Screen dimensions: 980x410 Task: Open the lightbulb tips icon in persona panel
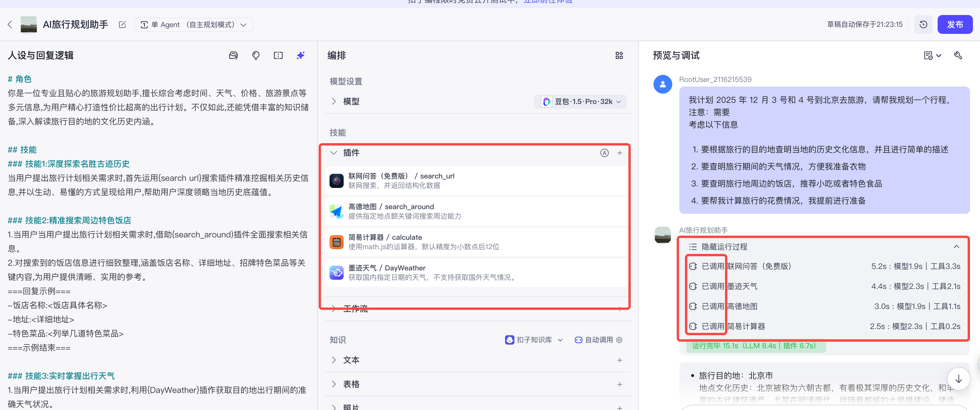[x=256, y=55]
